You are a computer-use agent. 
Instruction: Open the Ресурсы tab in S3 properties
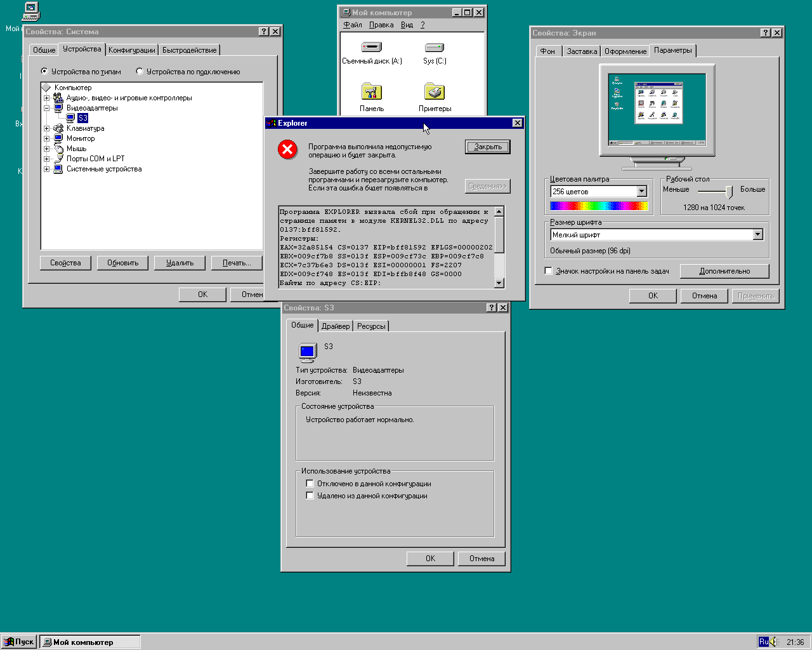click(371, 326)
